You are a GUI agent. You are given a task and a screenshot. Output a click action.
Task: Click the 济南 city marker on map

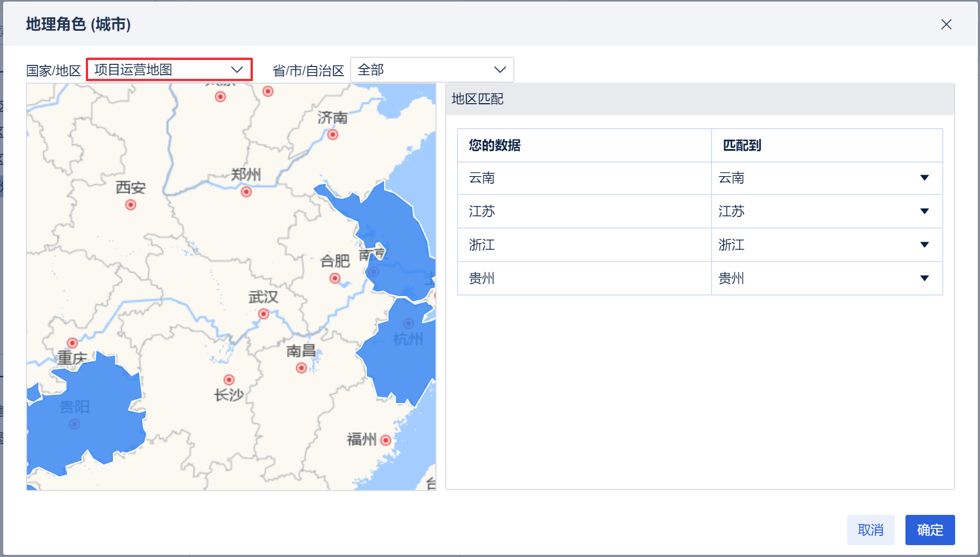333,135
